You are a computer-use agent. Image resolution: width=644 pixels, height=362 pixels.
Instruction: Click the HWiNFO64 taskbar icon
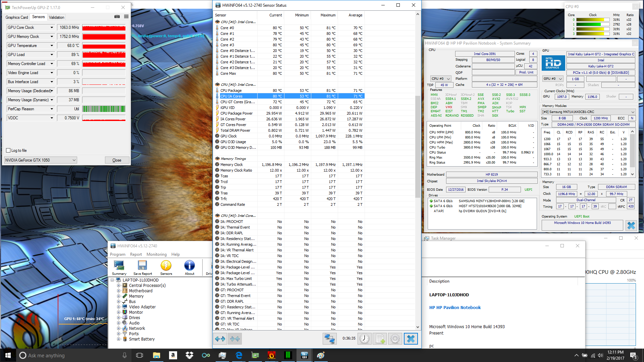[x=304, y=355]
